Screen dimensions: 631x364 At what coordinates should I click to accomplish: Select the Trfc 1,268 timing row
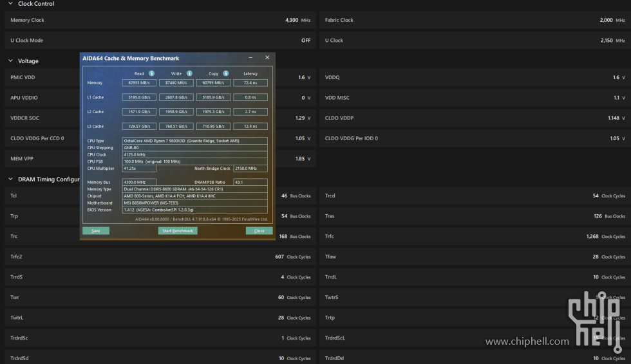475,237
